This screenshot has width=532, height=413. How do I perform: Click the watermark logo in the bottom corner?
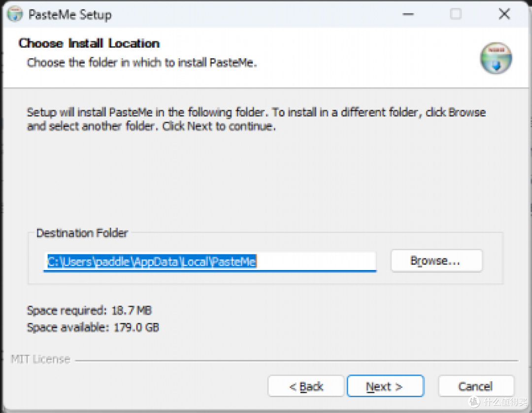click(474, 402)
